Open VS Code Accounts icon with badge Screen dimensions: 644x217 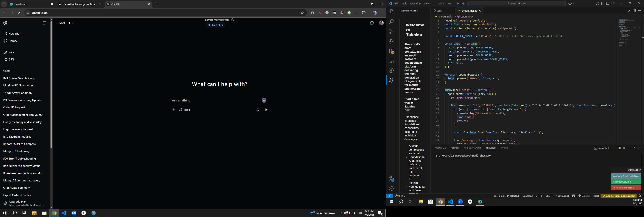[391, 179]
